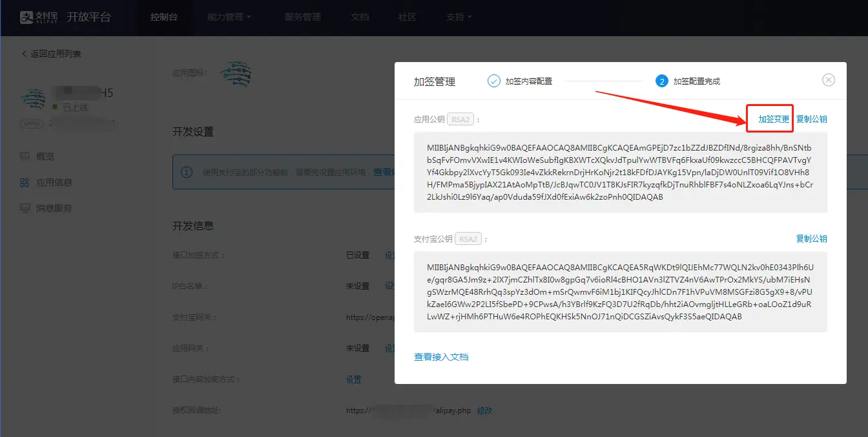This screenshot has height=437, width=868.
Task: Open the 控制台 tab
Action: pyautogui.click(x=163, y=17)
